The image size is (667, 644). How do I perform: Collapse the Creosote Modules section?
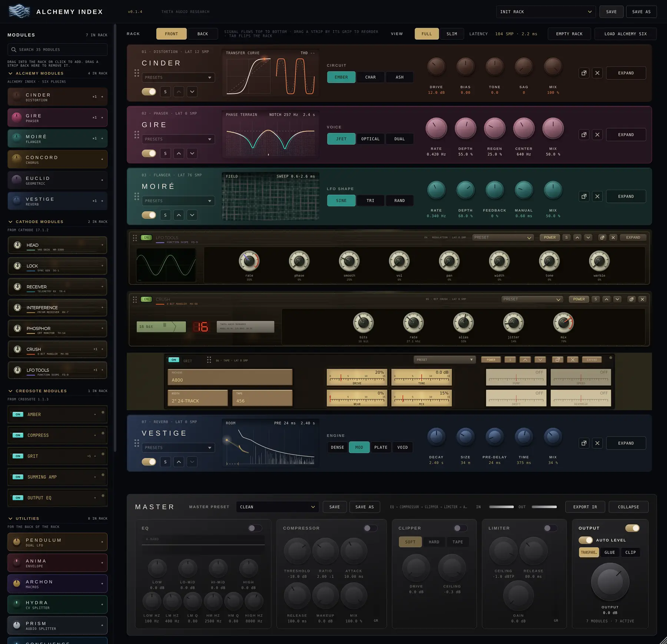tap(10, 391)
